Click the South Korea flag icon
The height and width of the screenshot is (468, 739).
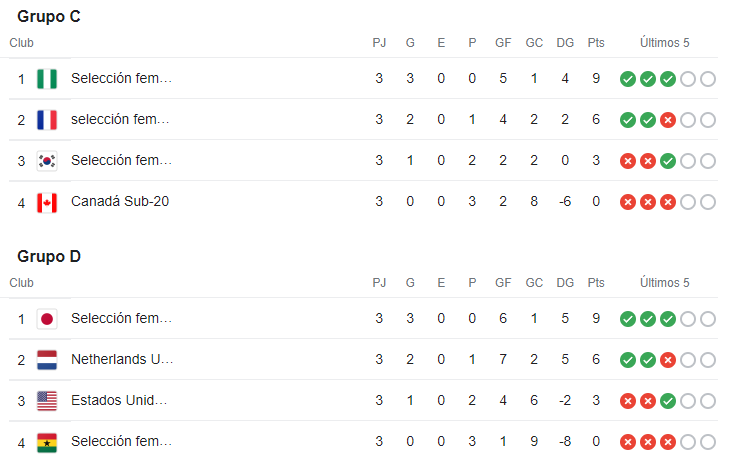pyautogui.click(x=47, y=161)
